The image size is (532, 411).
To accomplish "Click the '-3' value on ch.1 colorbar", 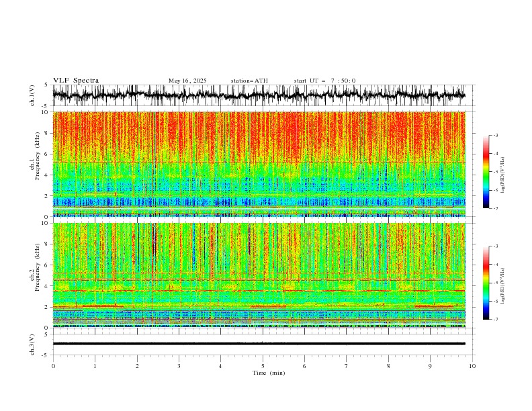I will 495,135.
